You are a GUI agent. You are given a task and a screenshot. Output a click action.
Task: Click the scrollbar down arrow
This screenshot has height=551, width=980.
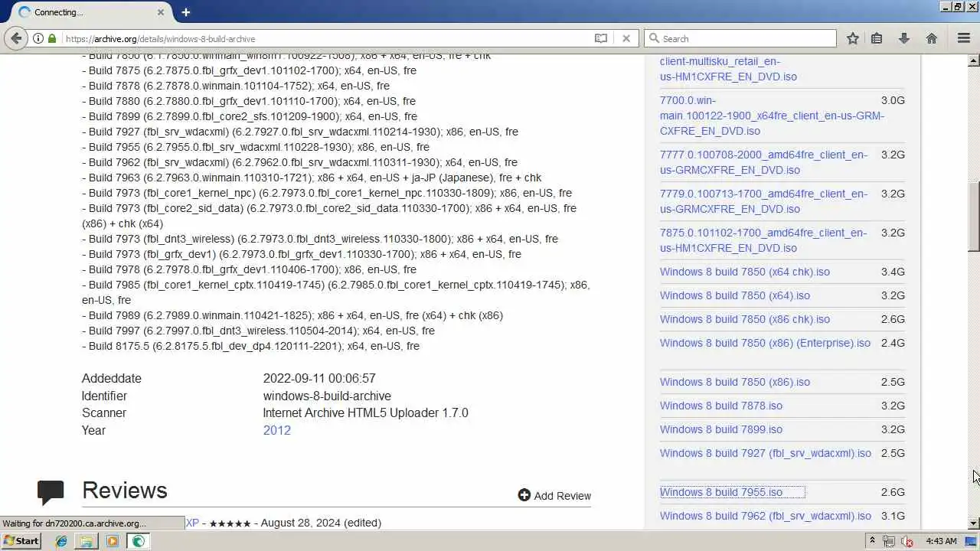[x=974, y=523]
